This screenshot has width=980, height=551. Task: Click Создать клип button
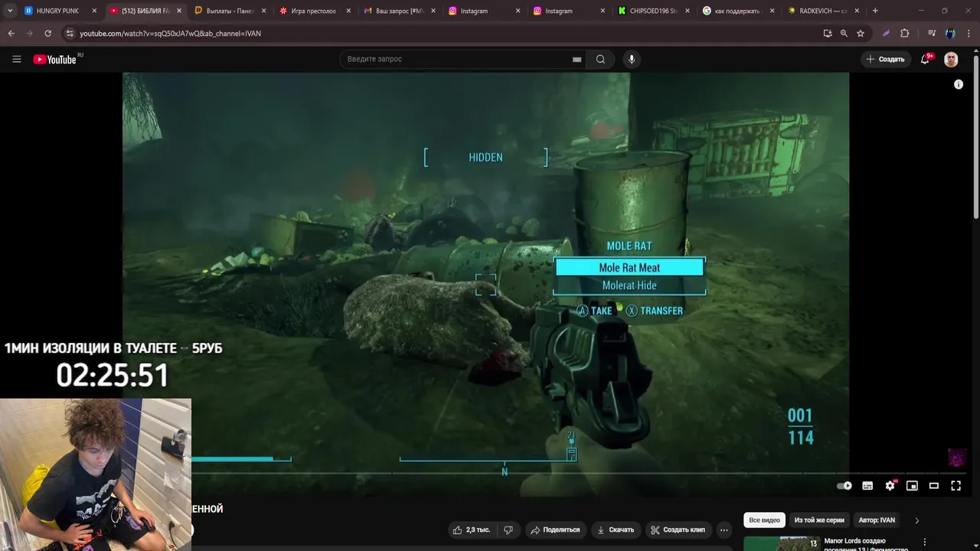pos(678,530)
